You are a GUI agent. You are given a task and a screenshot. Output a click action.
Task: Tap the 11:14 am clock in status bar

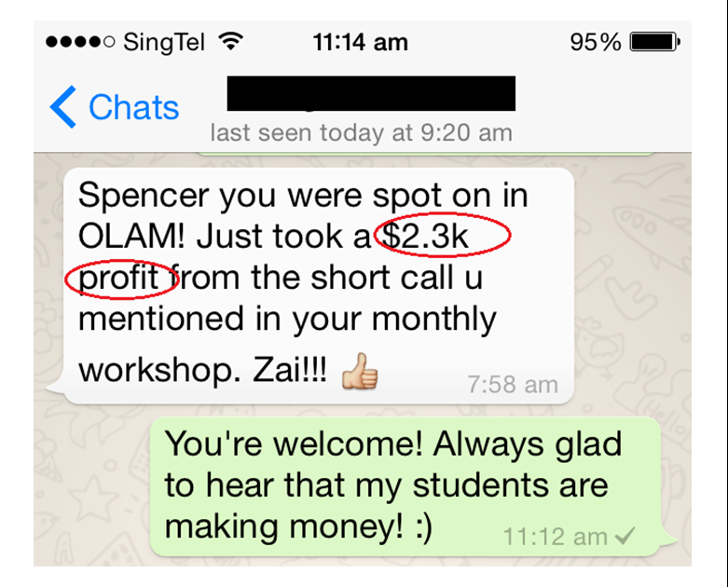point(361,42)
